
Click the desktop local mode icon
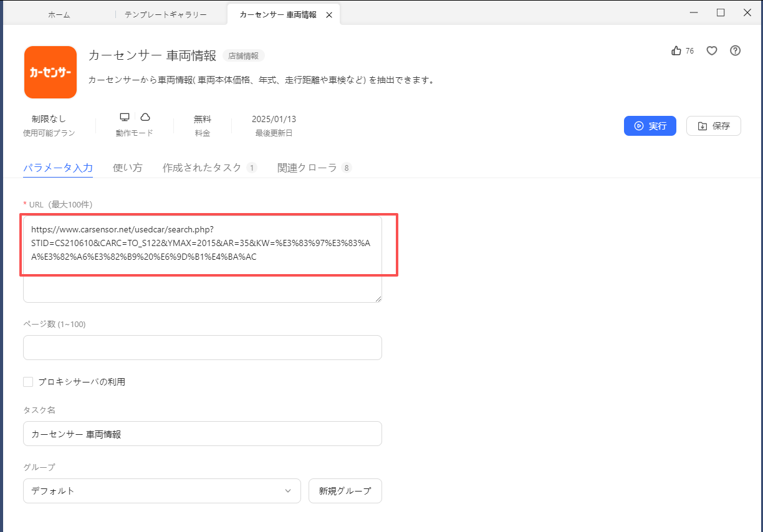coord(125,117)
